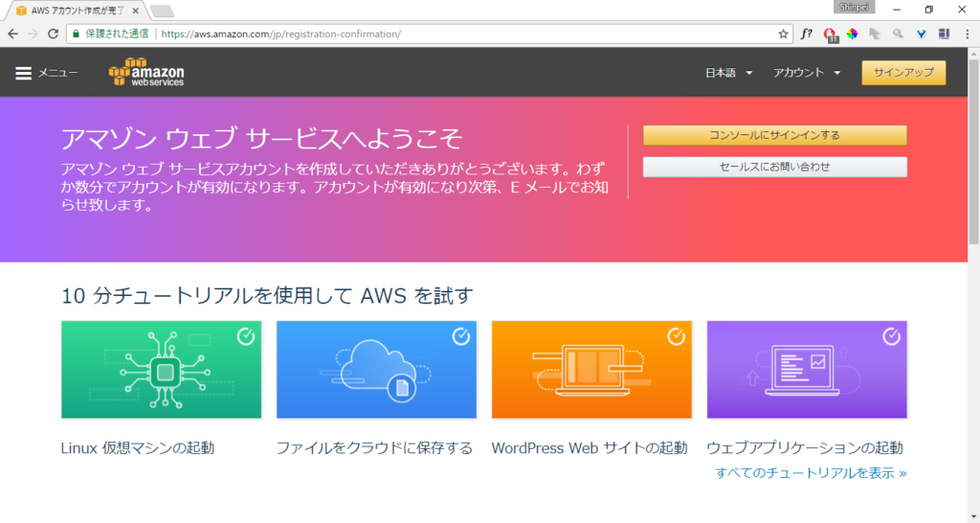
Task: Open ファイルをクラウドに保存する link
Action: point(374,448)
